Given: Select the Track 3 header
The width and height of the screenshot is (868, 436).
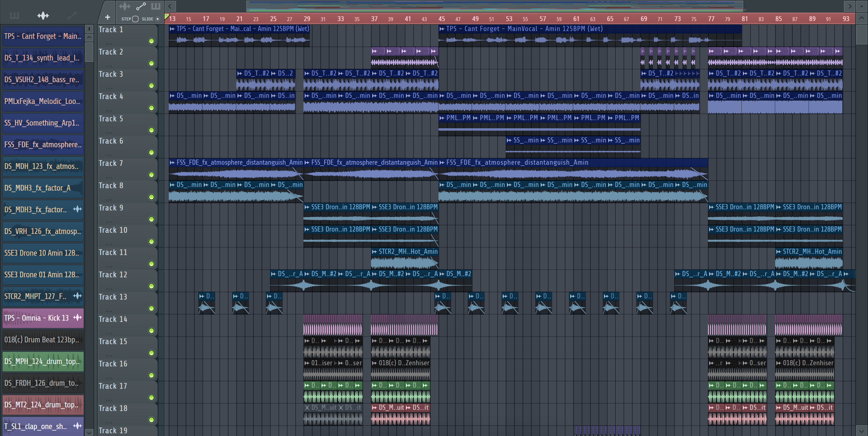Looking at the screenshot, I should (127, 80).
